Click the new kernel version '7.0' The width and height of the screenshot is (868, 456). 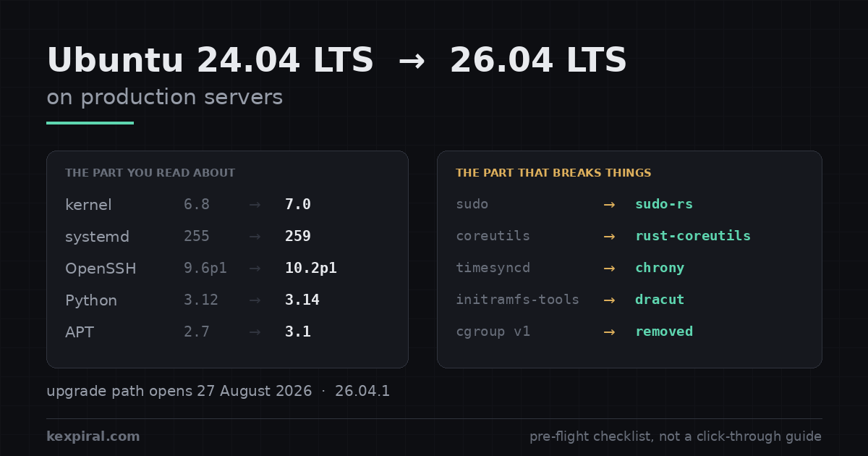[x=298, y=205]
